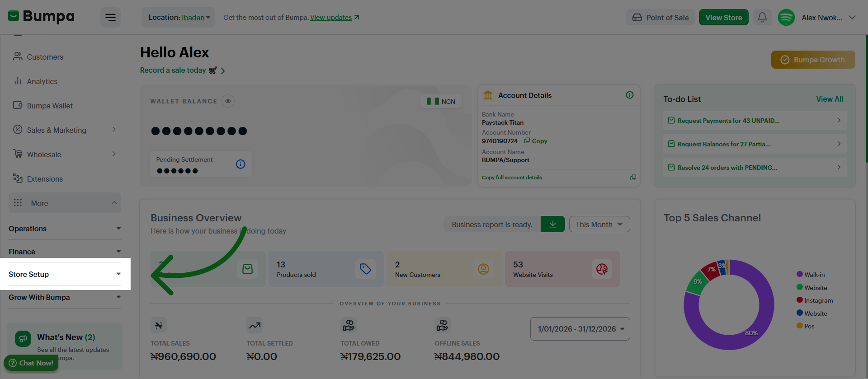Open the date range dropdown 1/01/2026 - 31/12/2026

point(580,329)
